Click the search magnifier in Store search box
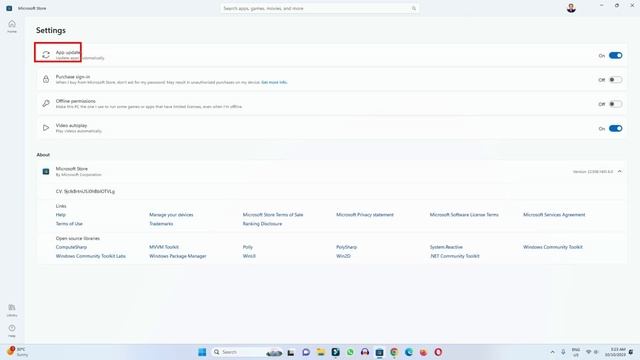Screen dimensions: 640x360 414,8
